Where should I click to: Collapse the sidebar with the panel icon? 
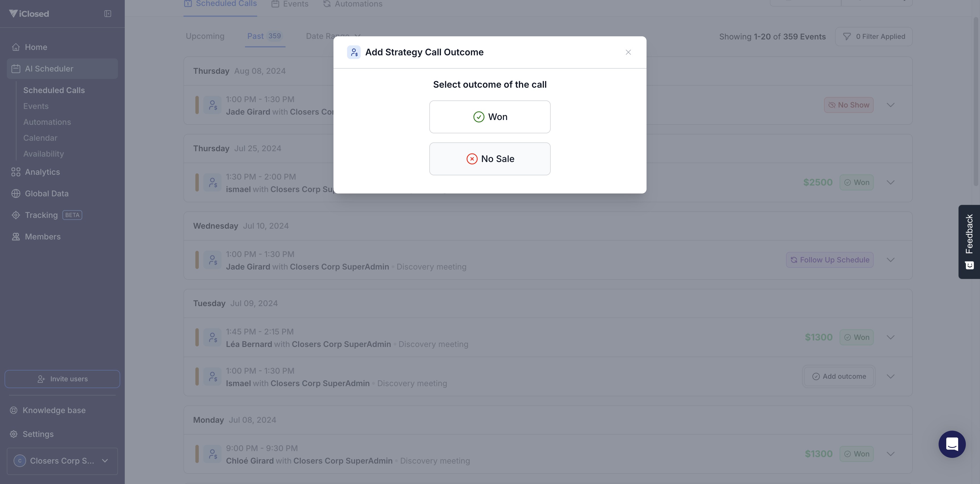(x=108, y=14)
